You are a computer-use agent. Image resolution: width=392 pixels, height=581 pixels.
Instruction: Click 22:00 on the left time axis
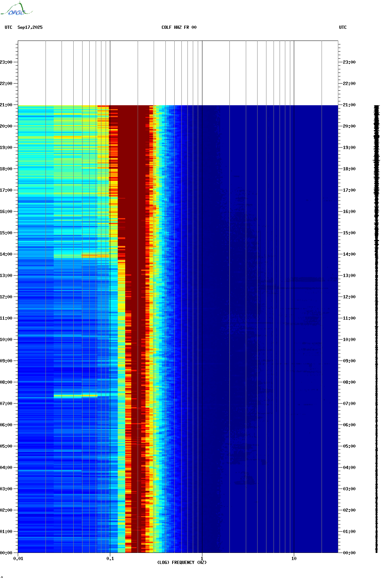tap(6, 84)
